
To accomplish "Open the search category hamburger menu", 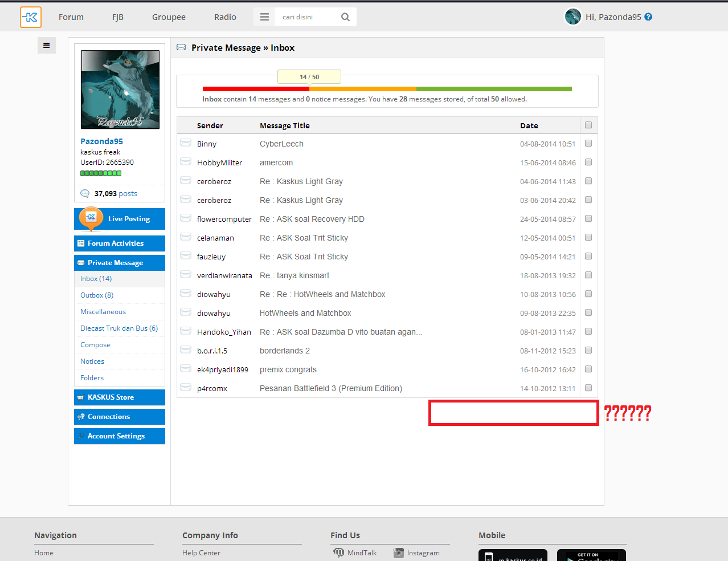I will 264,17.
